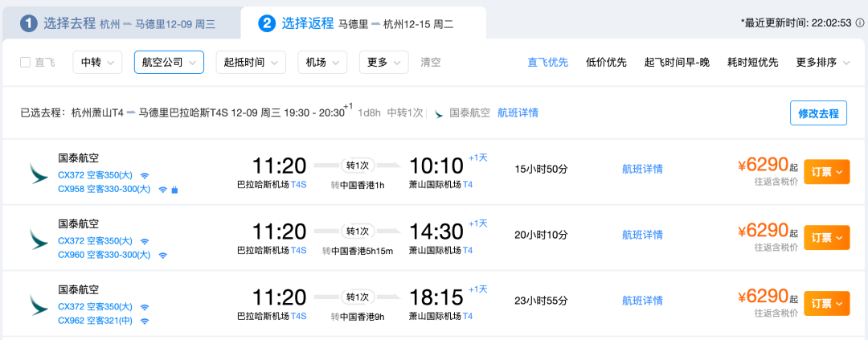Click Cathay Pacific logo in selected outbound row
Image resolution: width=868 pixels, height=340 pixels.
[x=439, y=113]
